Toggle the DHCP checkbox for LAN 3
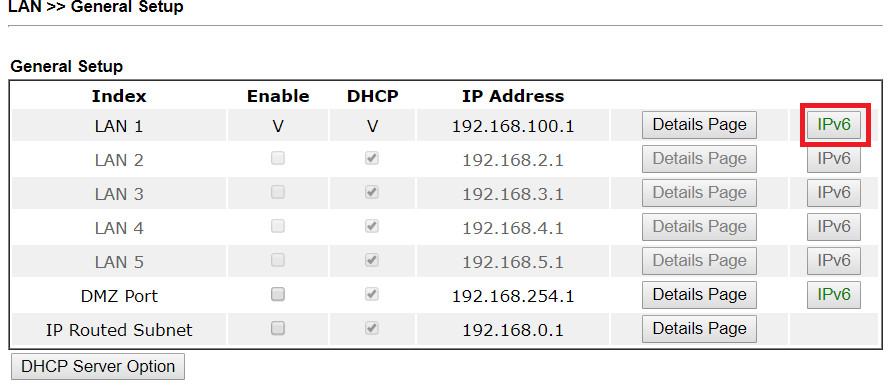The image size is (889, 385). click(372, 193)
